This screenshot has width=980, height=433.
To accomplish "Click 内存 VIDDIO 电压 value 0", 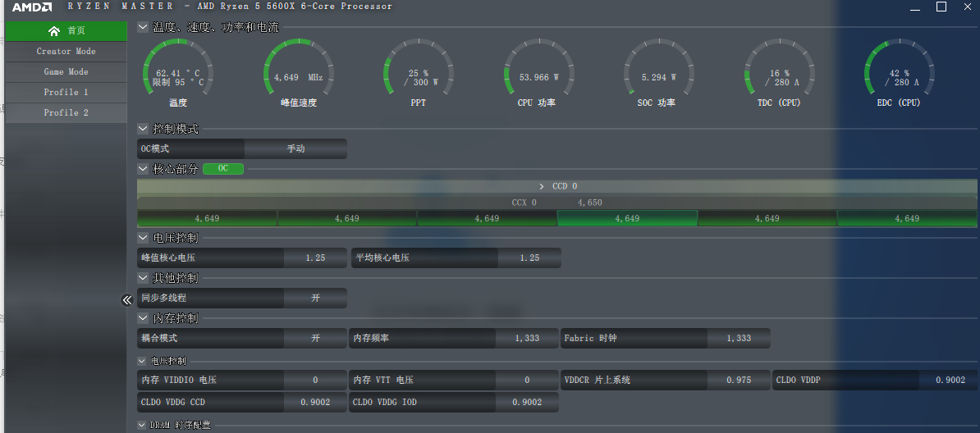I will point(316,380).
